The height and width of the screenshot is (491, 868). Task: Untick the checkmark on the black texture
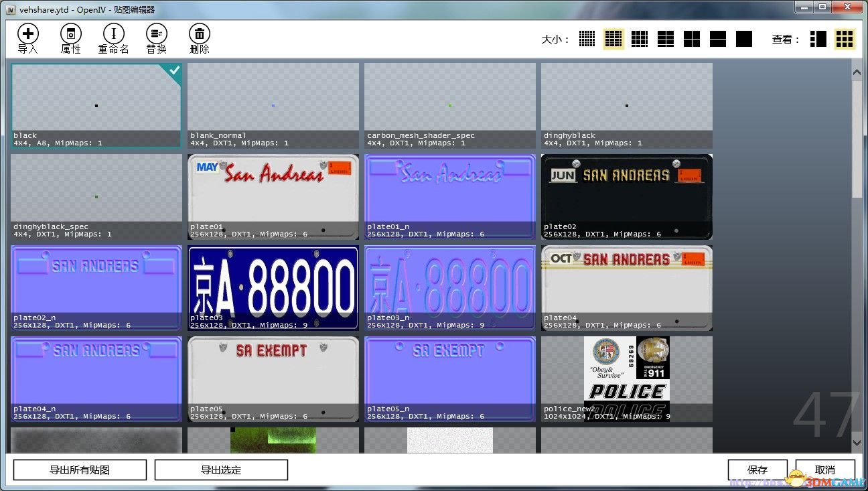[173, 70]
